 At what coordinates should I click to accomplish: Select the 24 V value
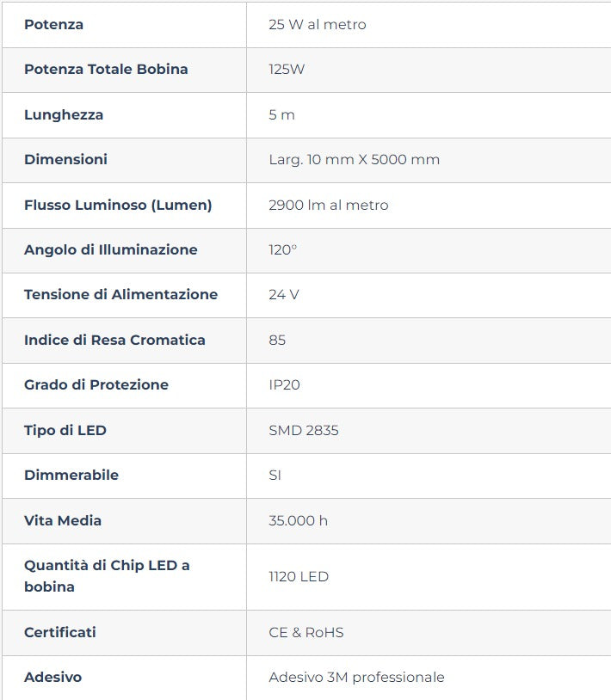coord(283,294)
